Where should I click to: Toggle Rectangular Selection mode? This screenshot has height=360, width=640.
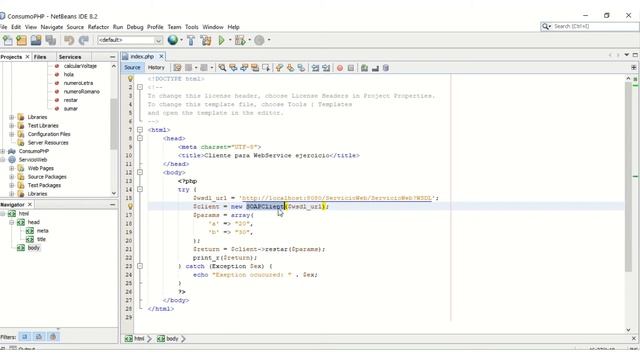click(x=266, y=68)
